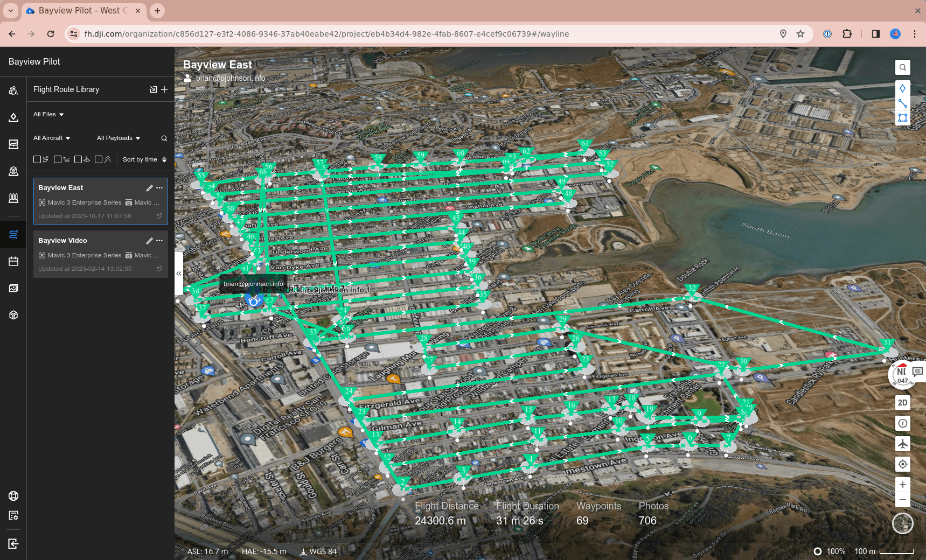Check the first route type filter checkbox
The height and width of the screenshot is (560, 926).
pos(37,159)
